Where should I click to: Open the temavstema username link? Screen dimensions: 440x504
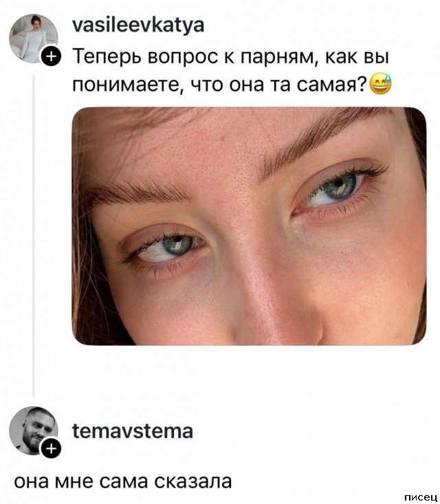(133, 431)
